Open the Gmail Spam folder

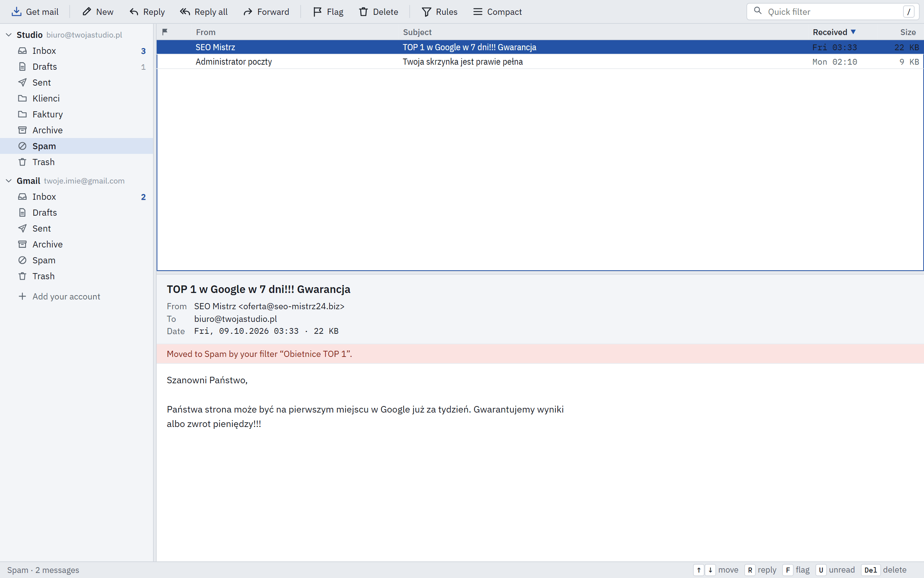77,260
